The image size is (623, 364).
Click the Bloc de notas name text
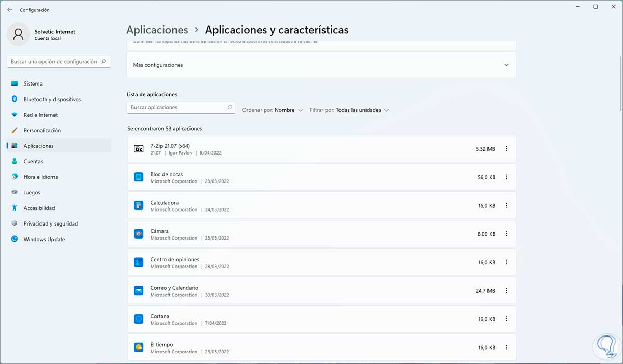(166, 174)
